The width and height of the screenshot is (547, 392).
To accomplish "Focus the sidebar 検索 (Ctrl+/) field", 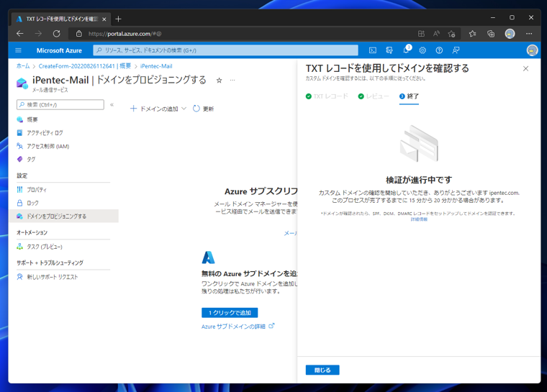I will pyautogui.click(x=60, y=104).
